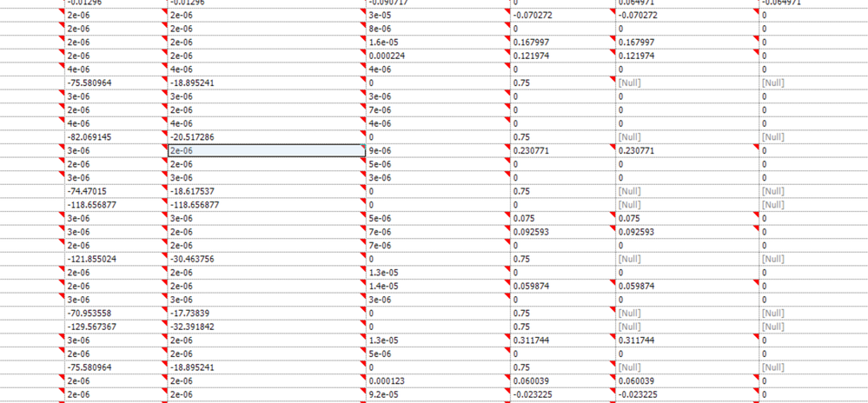
Task: Click the 1.6e-05 cell
Action: (x=438, y=42)
